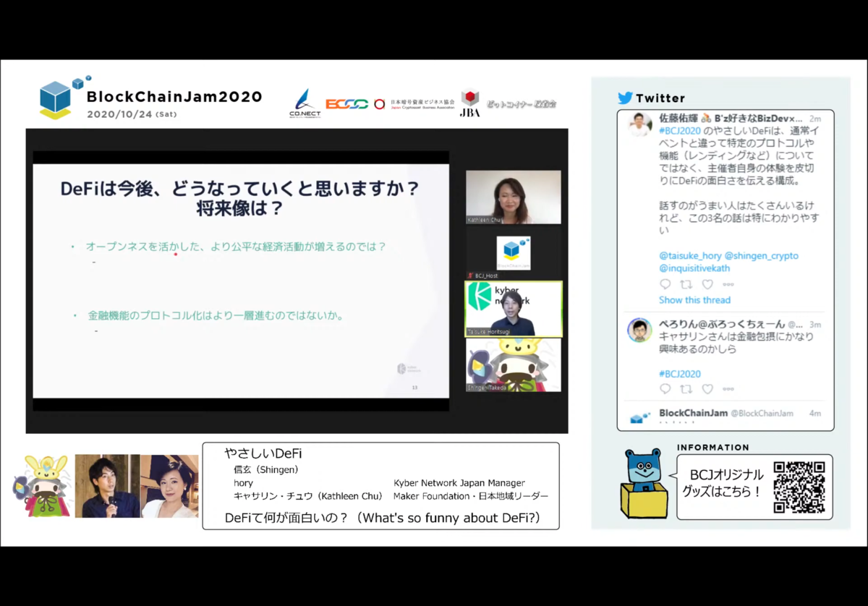Click the BCCC sponsor logo
Image resolution: width=868 pixels, height=606 pixels.
[346, 104]
